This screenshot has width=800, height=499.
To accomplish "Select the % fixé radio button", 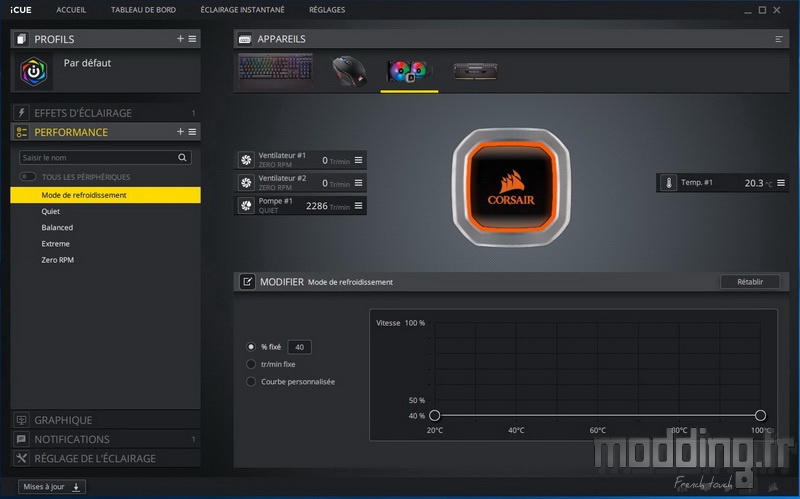I will pyautogui.click(x=251, y=346).
